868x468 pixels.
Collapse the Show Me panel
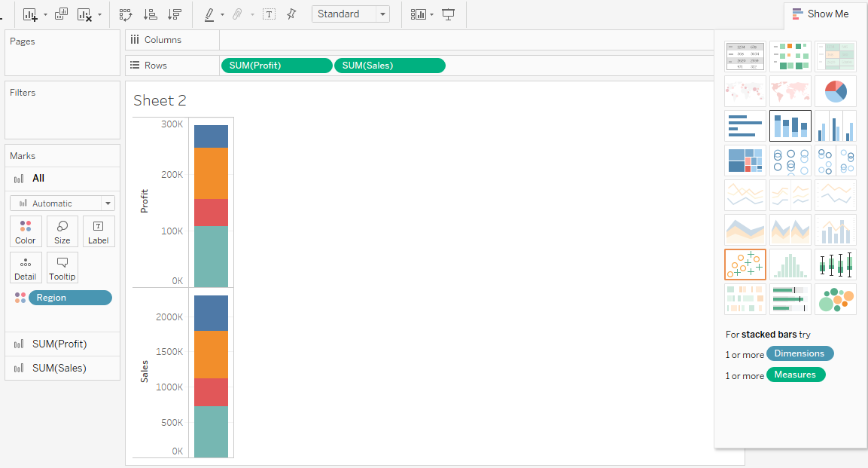pyautogui.click(x=821, y=14)
